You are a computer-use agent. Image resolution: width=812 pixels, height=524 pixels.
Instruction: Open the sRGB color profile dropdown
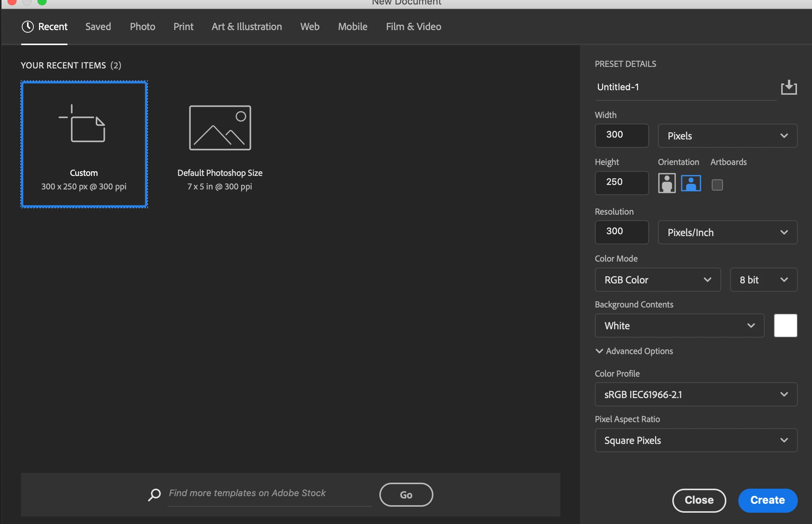(x=696, y=394)
